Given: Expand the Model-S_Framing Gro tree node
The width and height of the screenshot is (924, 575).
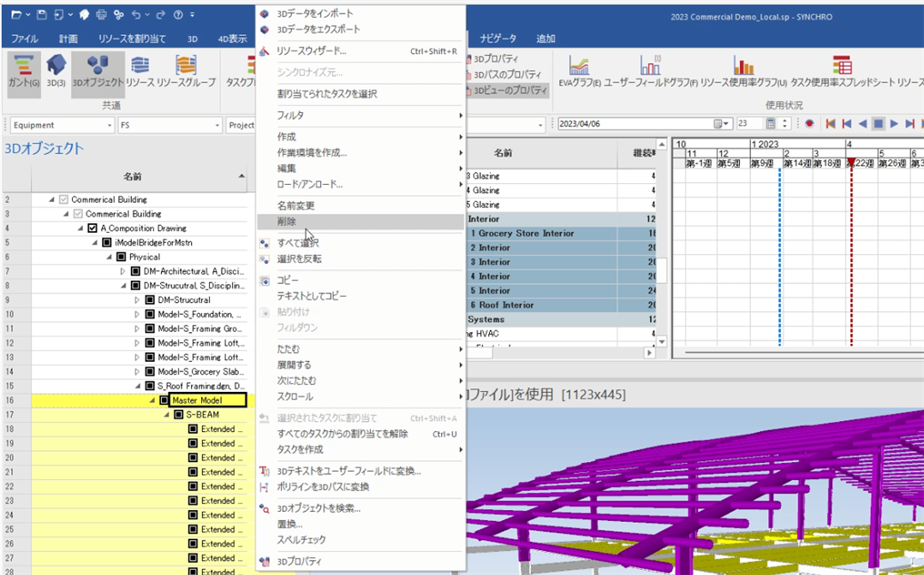Looking at the screenshot, I should pos(137,329).
